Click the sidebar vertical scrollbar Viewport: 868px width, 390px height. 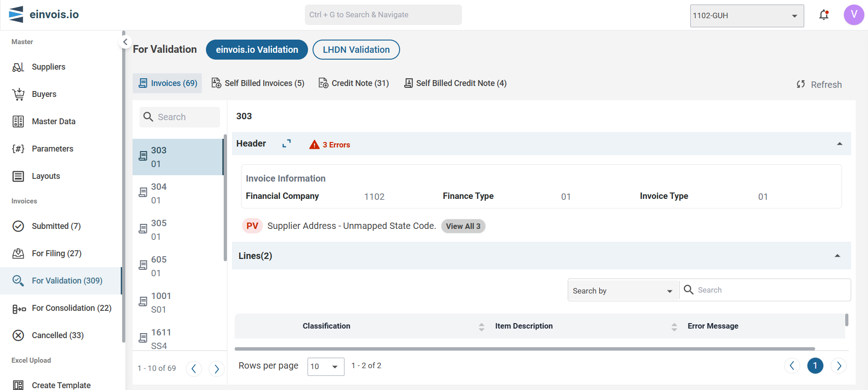123,187
